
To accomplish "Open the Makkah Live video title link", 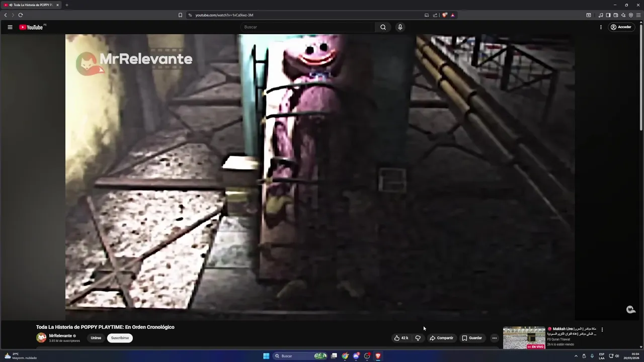I will click(x=573, y=331).
